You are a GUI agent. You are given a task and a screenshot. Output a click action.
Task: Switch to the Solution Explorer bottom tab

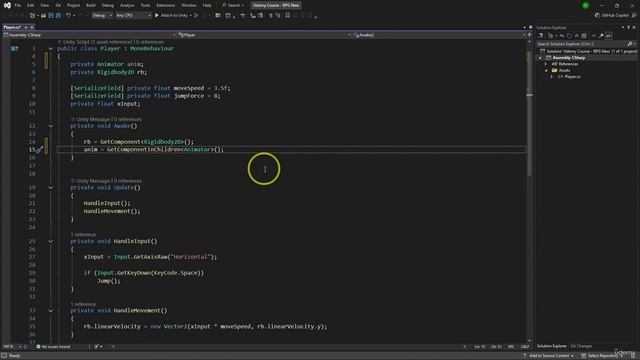[x=551, y=346]
